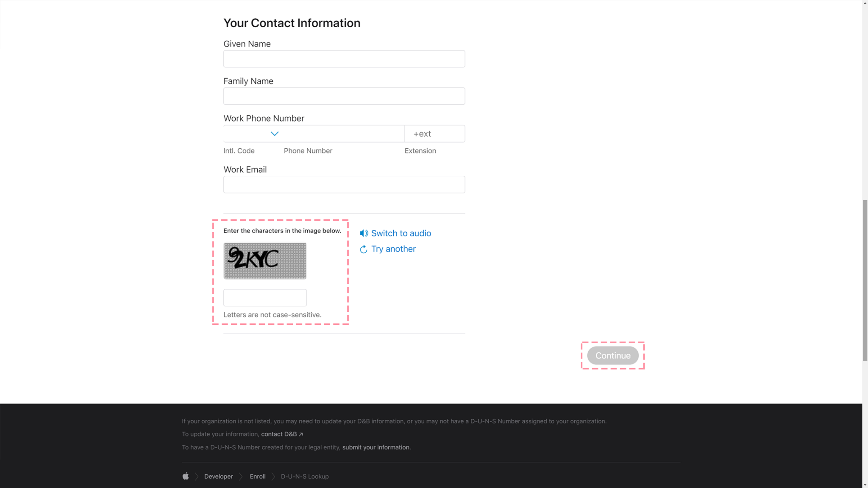Click the CAPTCHA image showing 92KYC

[x=264, y=261]
